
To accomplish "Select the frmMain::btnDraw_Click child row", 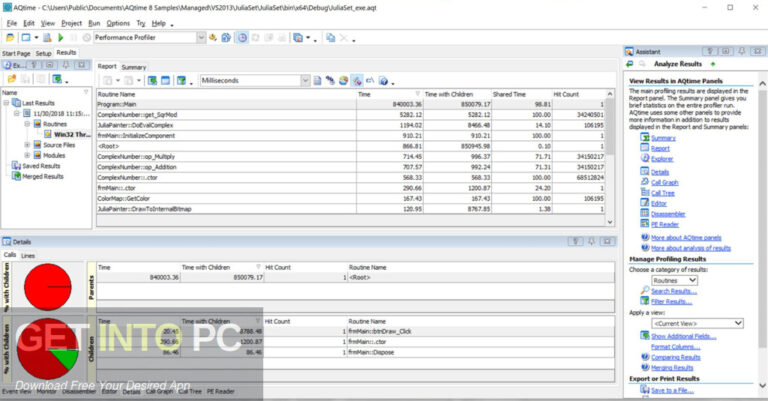I will [x=356, y=331].
